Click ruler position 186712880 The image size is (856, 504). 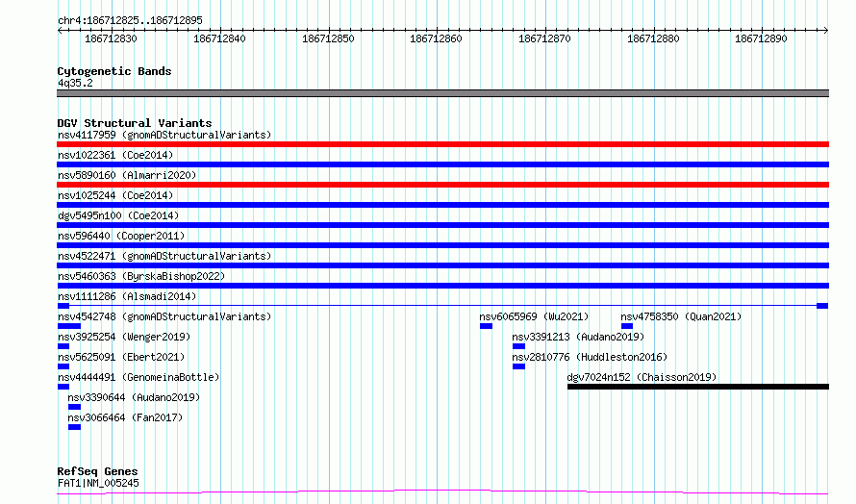point(653,38)
